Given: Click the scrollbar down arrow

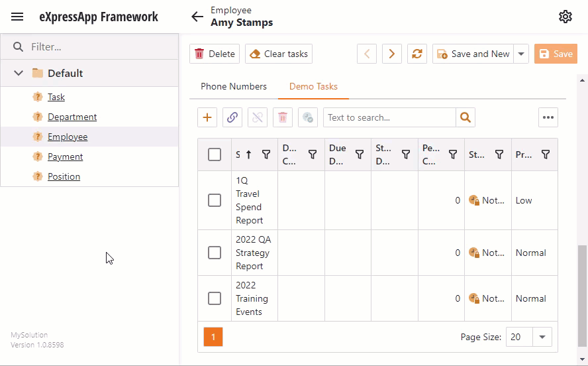Looking at the screenshot, I should pos(582,359).
